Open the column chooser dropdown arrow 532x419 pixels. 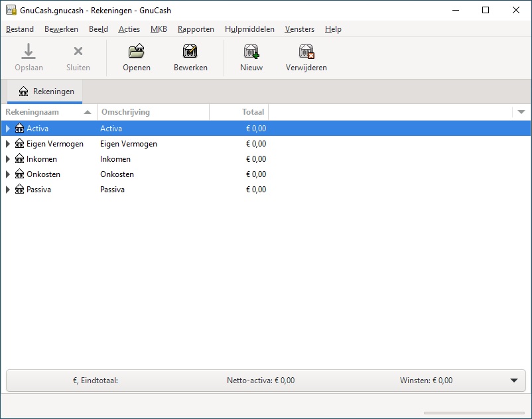point(521,112)
